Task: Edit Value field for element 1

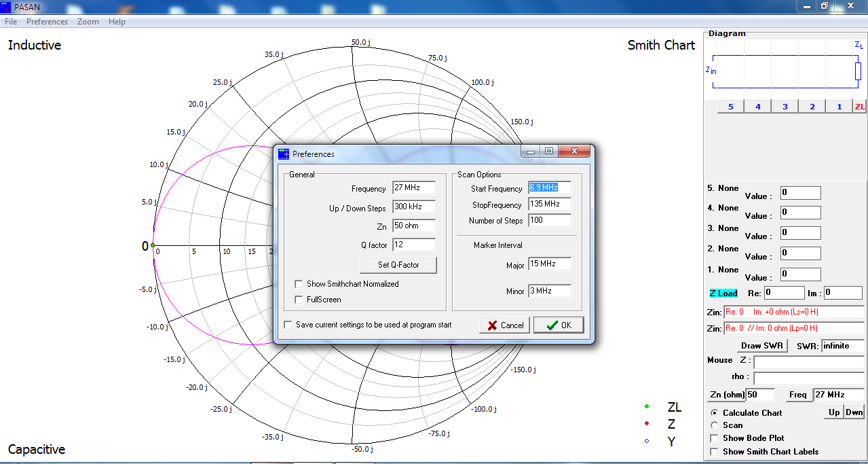Action: tap(800, 274)
